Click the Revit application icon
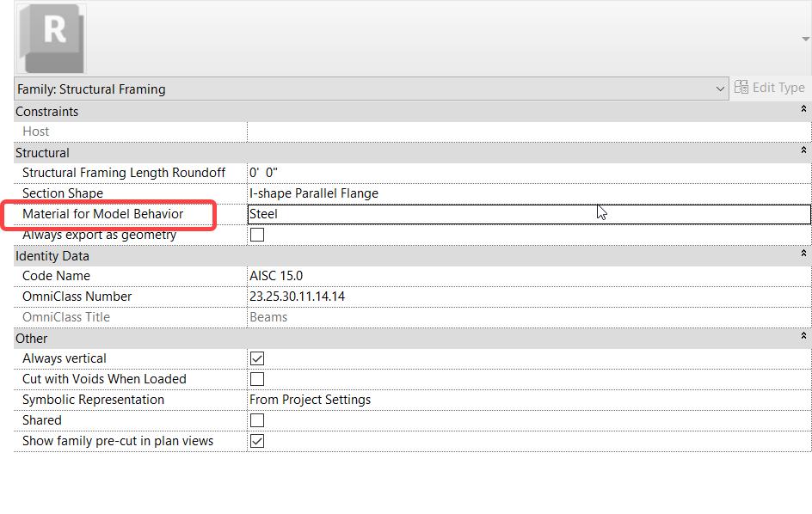812x514 pixels. click(x=50, y=40)
